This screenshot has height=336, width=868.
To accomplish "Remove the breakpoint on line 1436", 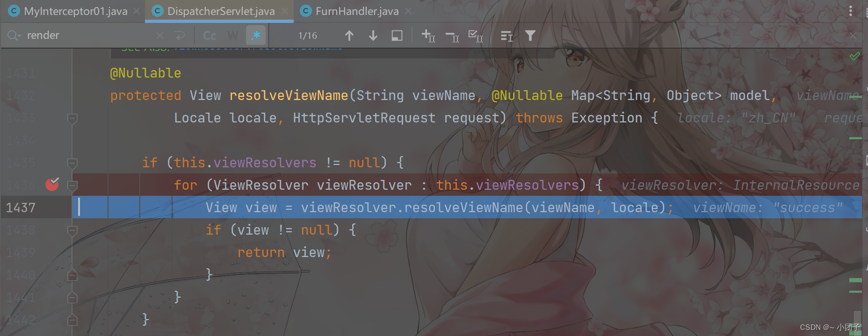I will 52,185.
